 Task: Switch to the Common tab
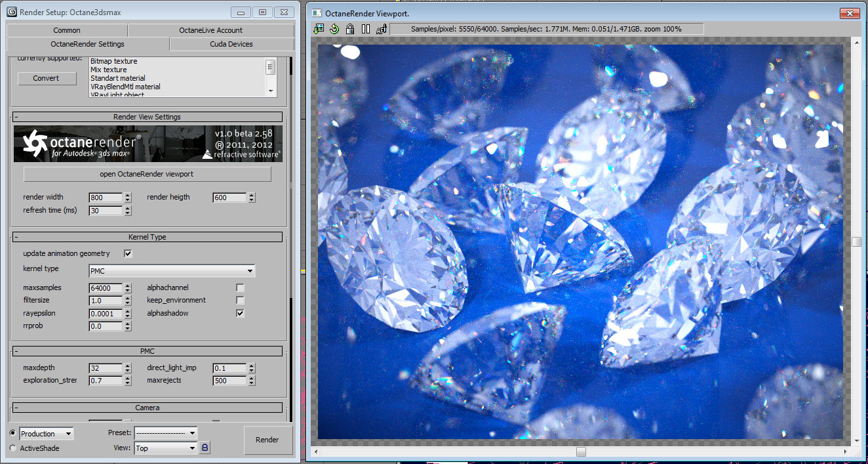[67, 30]
